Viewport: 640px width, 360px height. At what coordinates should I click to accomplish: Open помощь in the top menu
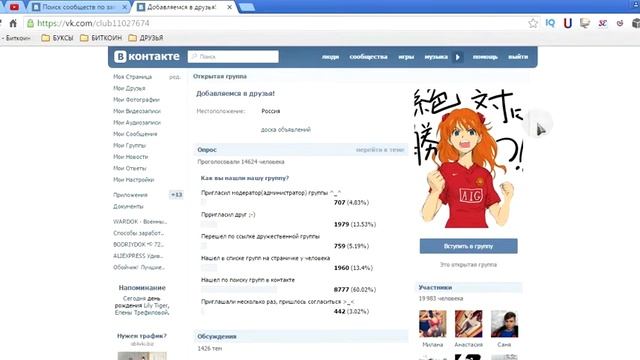click(x=485, y=57)
